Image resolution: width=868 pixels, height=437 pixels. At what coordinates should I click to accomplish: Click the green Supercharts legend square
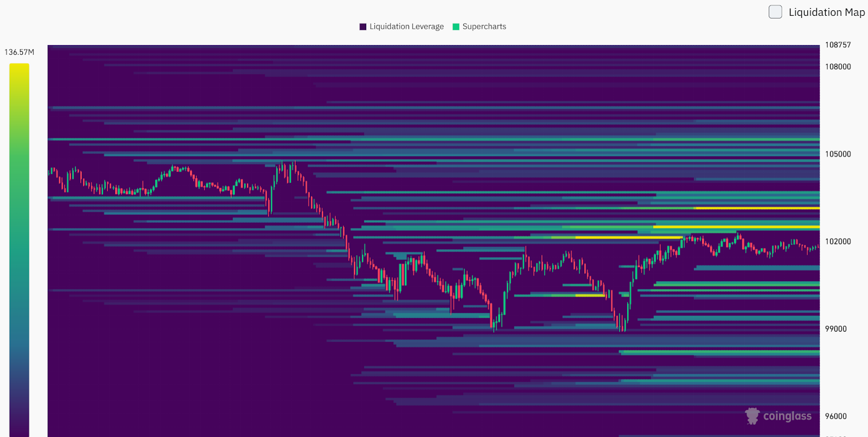pos(456,27)
